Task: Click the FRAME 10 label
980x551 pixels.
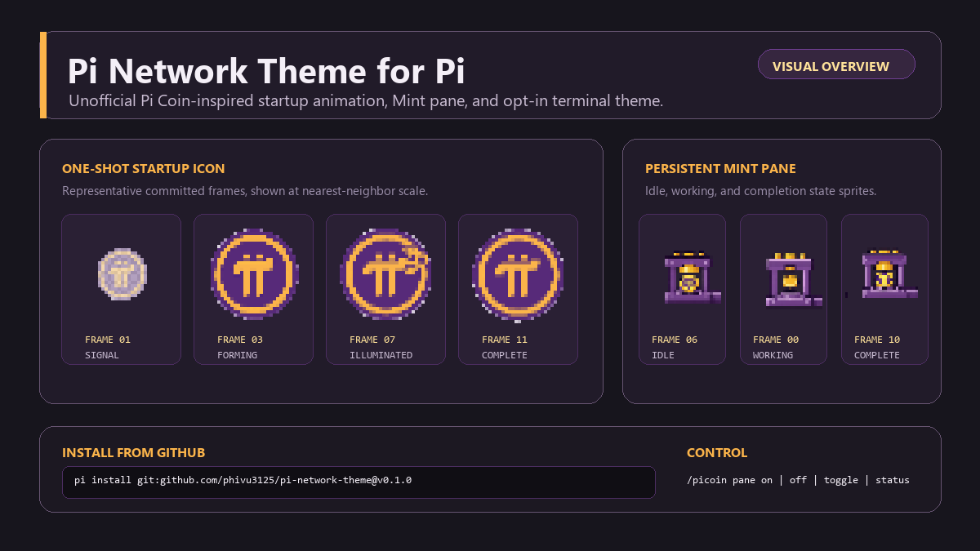Action: tap(877, 340)
